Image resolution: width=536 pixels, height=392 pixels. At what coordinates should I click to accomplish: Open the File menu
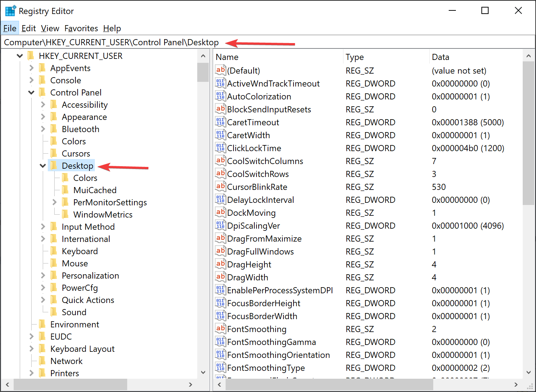(x=10, y=28)
